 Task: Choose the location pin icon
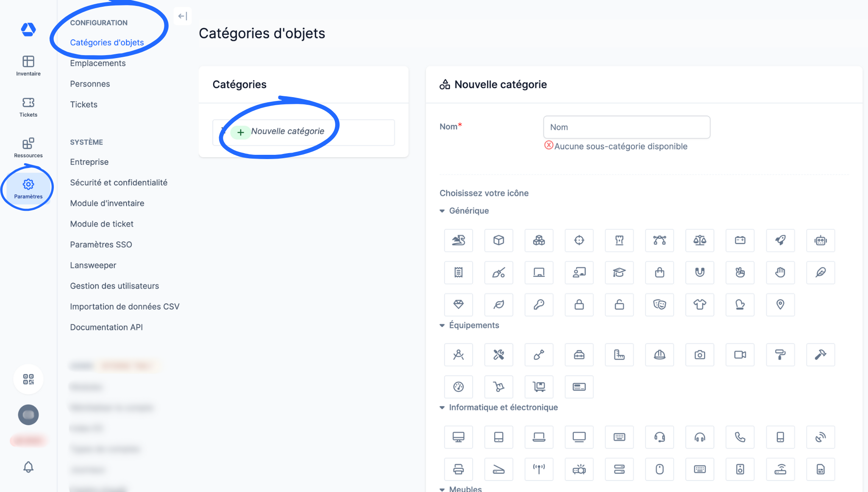[x=780, y=305]
